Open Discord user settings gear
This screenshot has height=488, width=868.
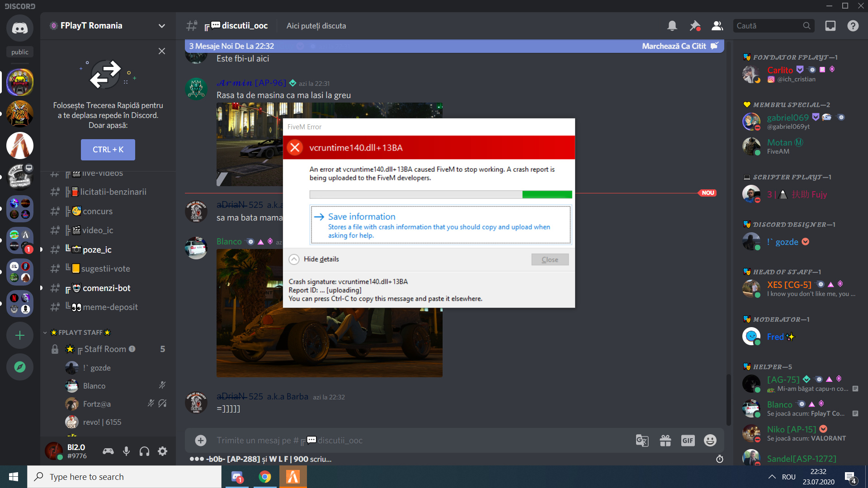[x=162, y=450]
